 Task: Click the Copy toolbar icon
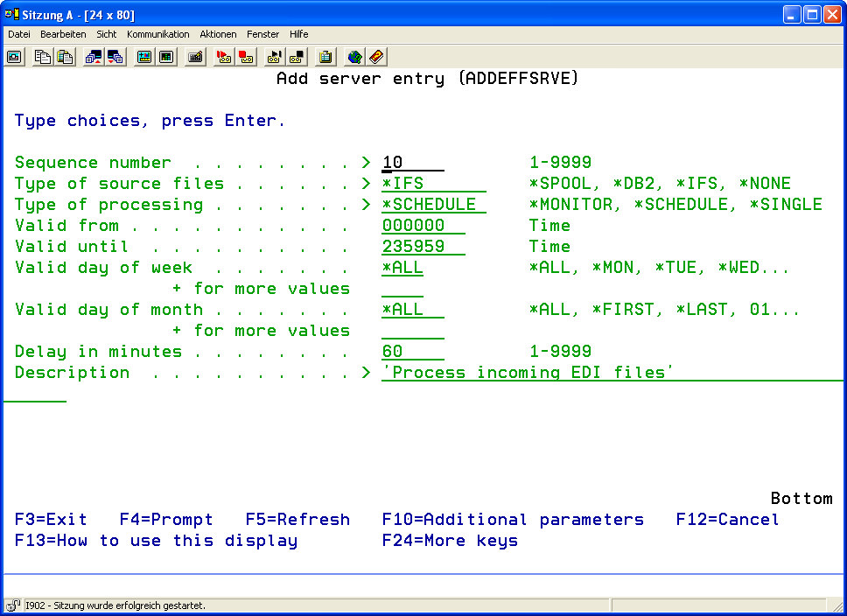tap(43, 57)
